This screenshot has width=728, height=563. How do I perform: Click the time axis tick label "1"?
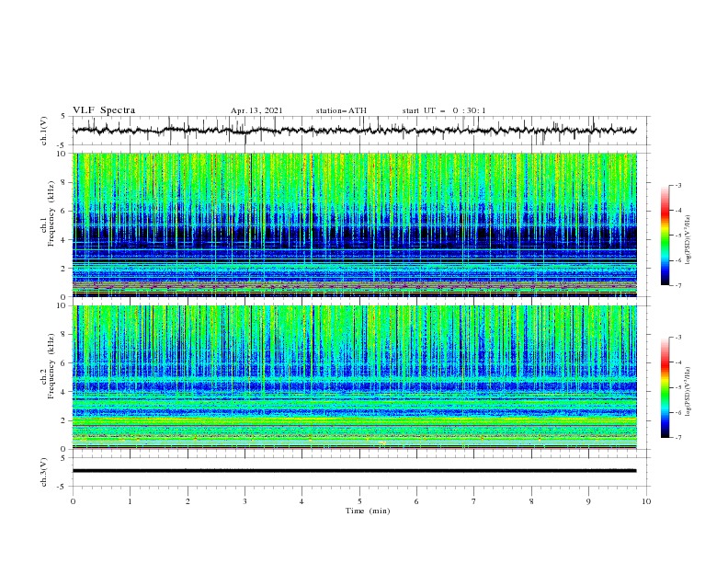click(130, 501)
